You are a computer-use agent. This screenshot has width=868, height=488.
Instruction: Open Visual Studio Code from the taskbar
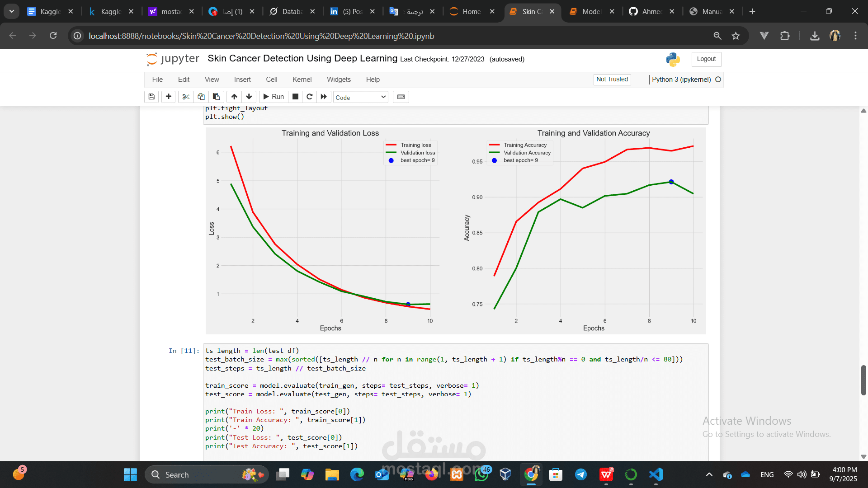point(656,474)
